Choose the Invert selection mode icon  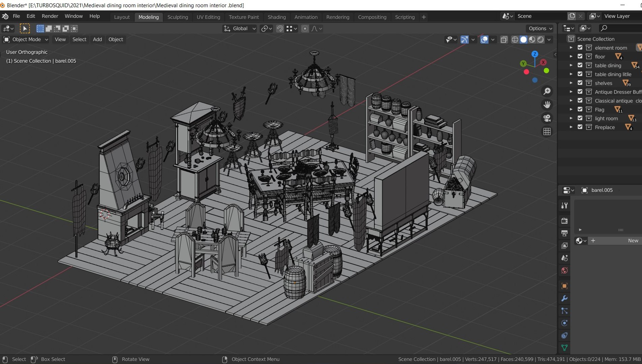(x=66, y=29)
